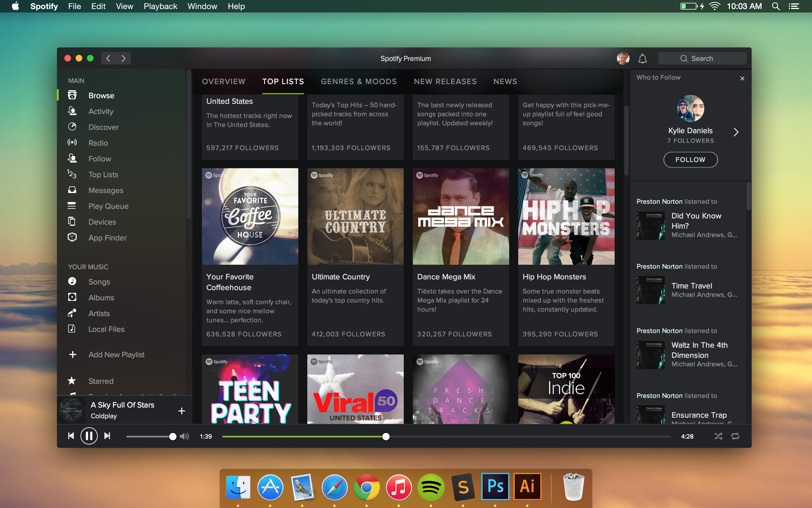Navigate forward with right arrow button

123,58
